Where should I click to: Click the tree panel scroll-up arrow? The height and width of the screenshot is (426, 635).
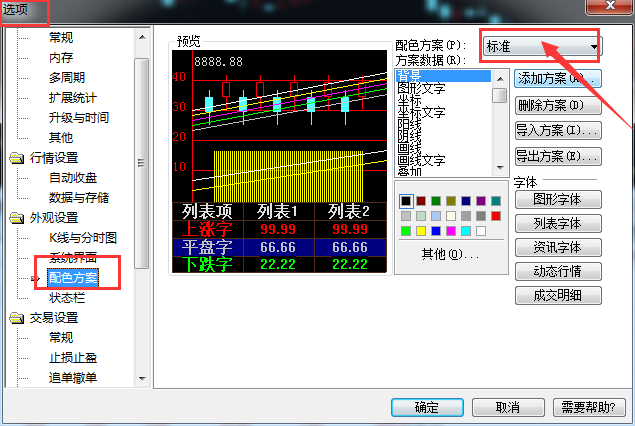[142, 37]
